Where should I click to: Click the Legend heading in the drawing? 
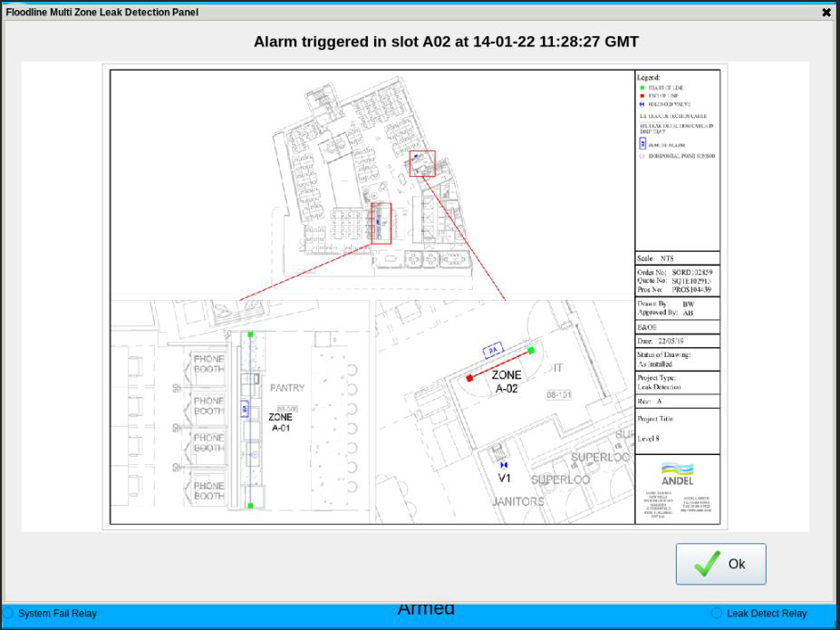pyautogui.click(x=649, y=78)
